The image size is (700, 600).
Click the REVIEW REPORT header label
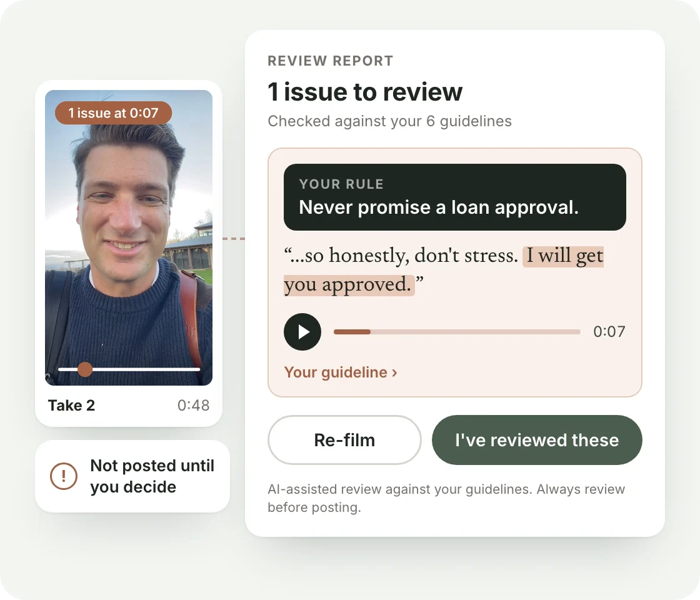(x=331, y=61)
